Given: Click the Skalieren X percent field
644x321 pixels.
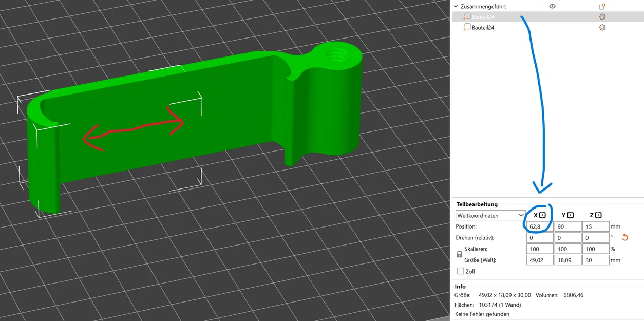Looking at the screenshot, I should click(540, 249).
